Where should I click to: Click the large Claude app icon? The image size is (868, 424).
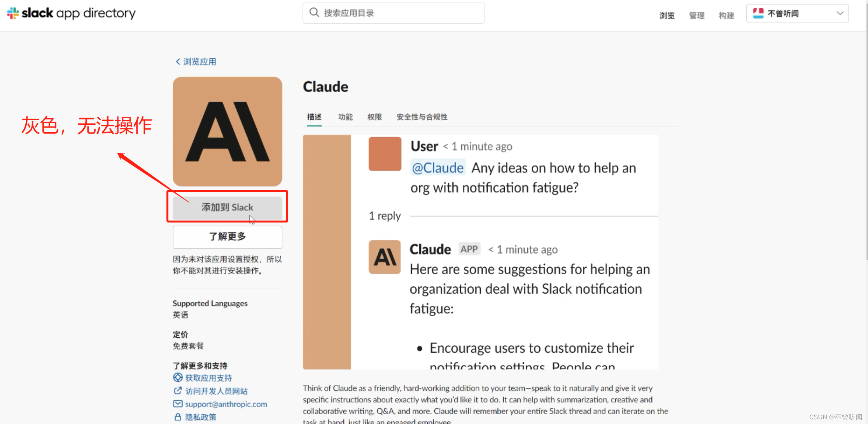pos(227,131)
